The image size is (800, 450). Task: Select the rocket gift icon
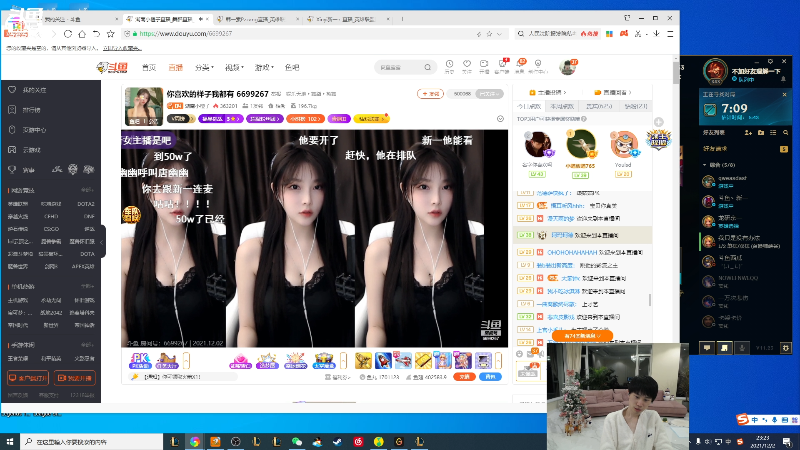tap(383, 361)
